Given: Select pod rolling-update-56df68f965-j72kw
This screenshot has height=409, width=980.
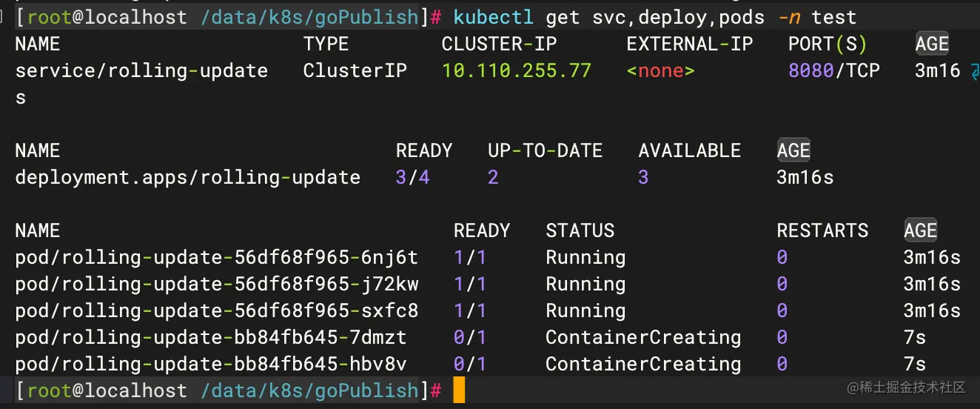Looking at the screenshot, I should click(217, 285).
